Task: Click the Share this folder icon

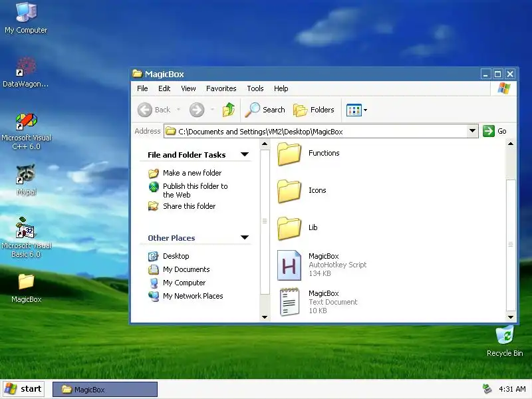Action: 154,206
